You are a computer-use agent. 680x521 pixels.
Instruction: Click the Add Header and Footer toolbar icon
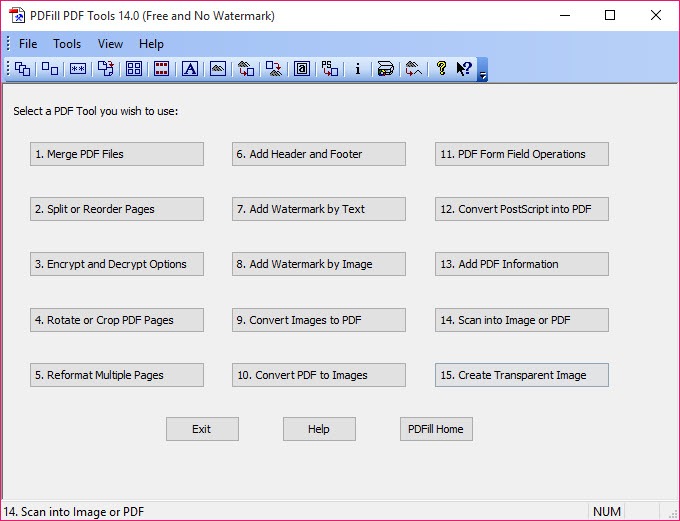click(x=161, y=69)
